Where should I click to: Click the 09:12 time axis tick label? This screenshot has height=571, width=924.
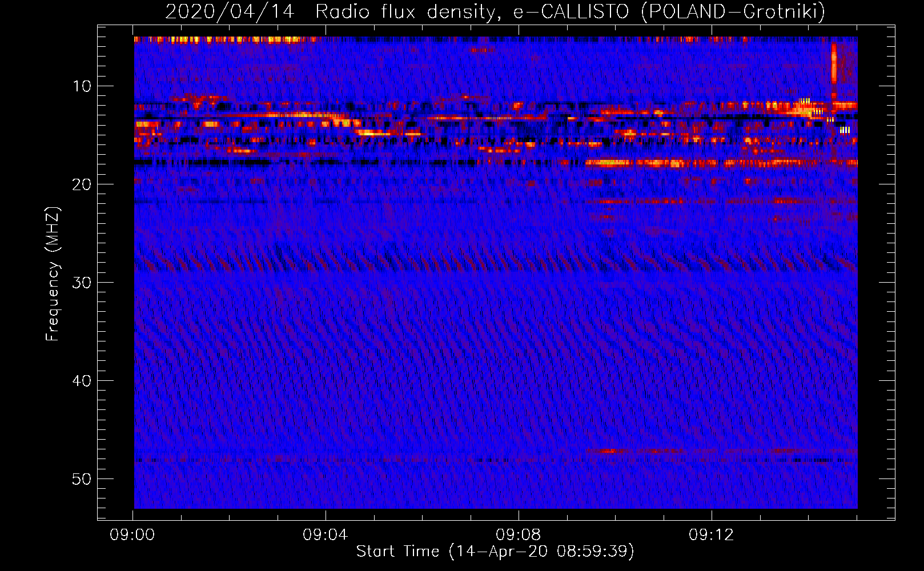(x=712, y=535)
